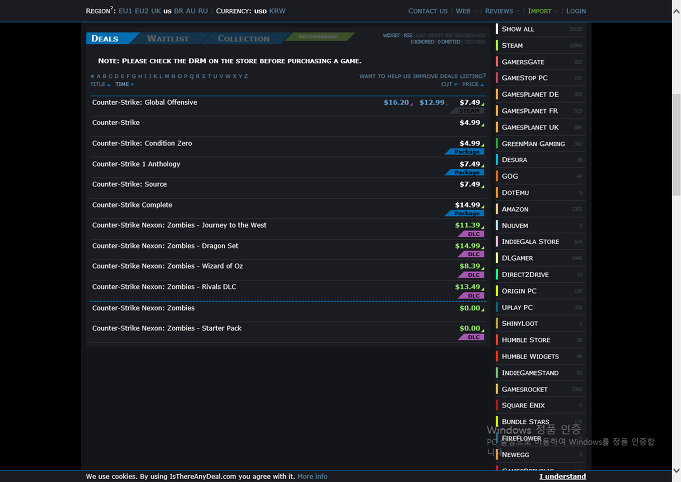Accept cookies with I understand

coord(562,476)
